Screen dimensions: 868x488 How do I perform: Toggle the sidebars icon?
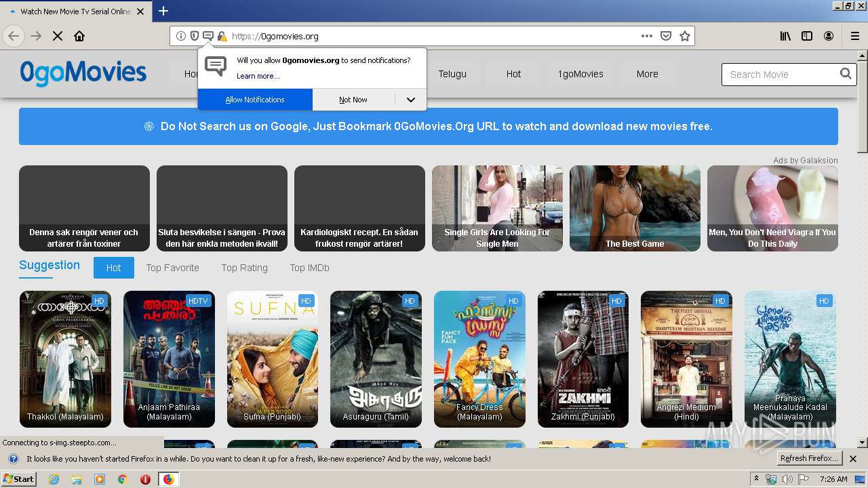tap(807, 36)
